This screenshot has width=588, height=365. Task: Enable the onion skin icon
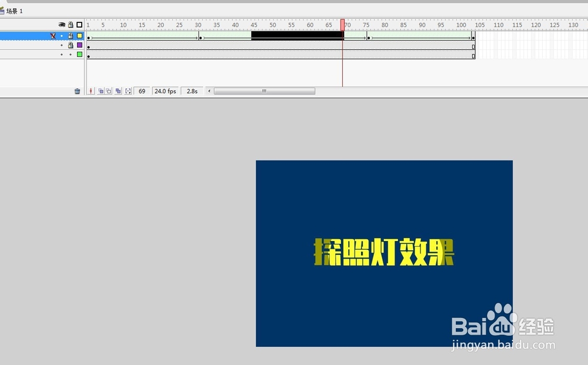pos(101,91)
